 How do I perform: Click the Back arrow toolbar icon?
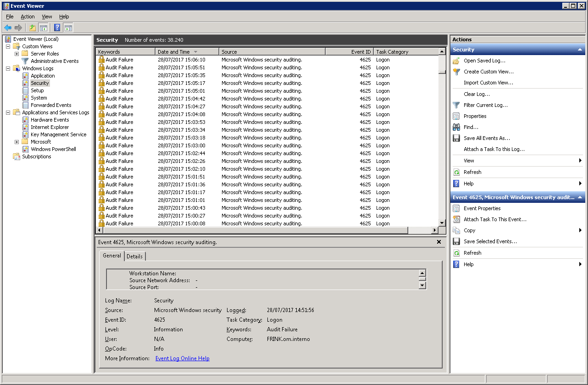[8, 28]
